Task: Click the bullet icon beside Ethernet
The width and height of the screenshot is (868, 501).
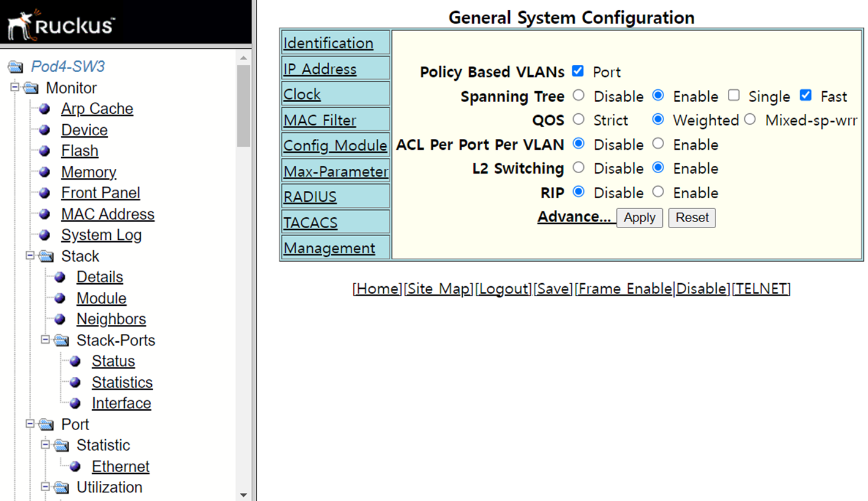Action: point(75,467)
